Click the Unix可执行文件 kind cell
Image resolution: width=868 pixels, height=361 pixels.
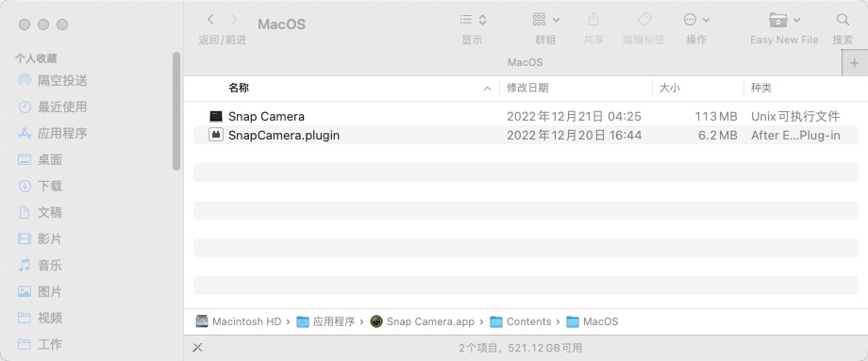coord(795,117)
